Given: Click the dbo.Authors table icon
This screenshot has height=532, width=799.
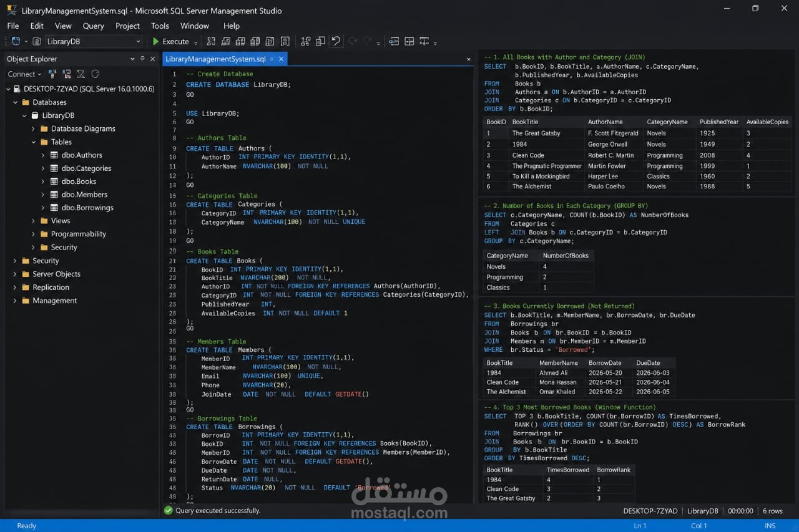Looking at the screenshot, I should point(54,155).
